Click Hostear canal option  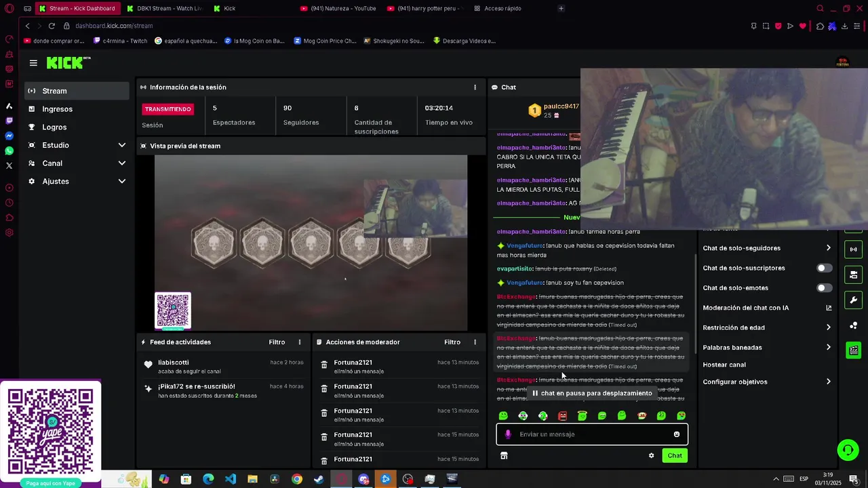(x=724, y=365)
